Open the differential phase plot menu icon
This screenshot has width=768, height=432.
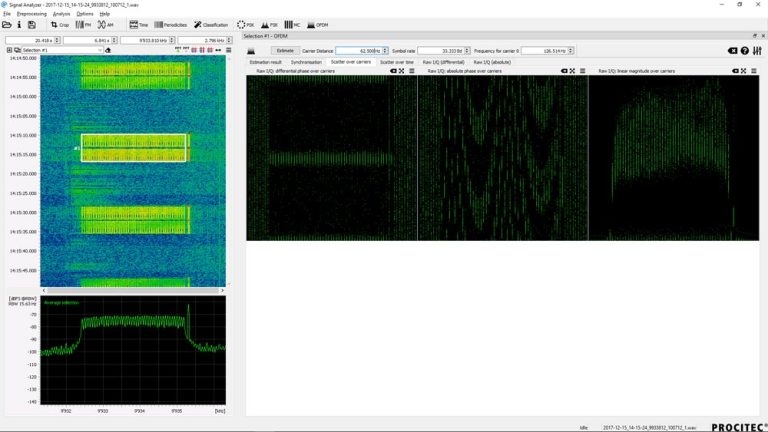point(412,71)
